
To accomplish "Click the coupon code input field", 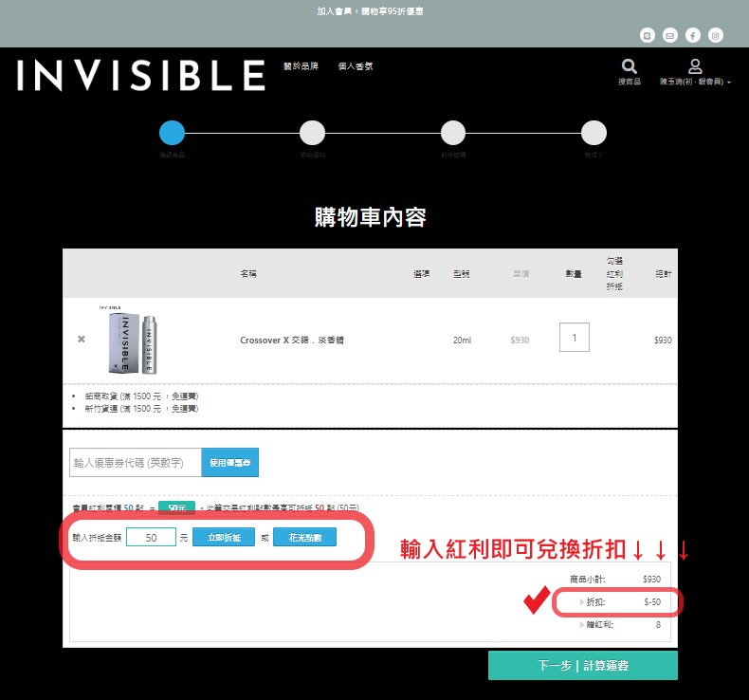I will (x=136, y=463).
